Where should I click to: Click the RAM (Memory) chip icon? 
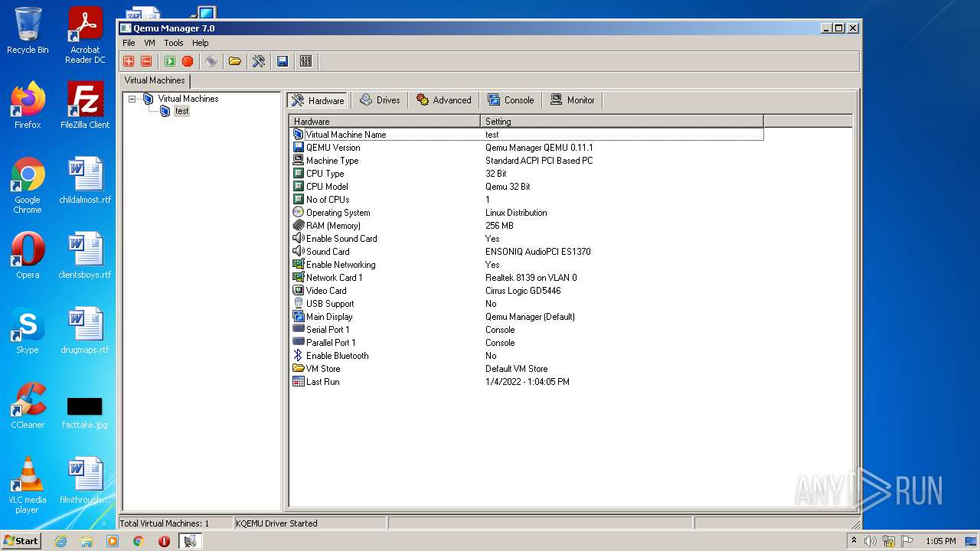point(299,226)
